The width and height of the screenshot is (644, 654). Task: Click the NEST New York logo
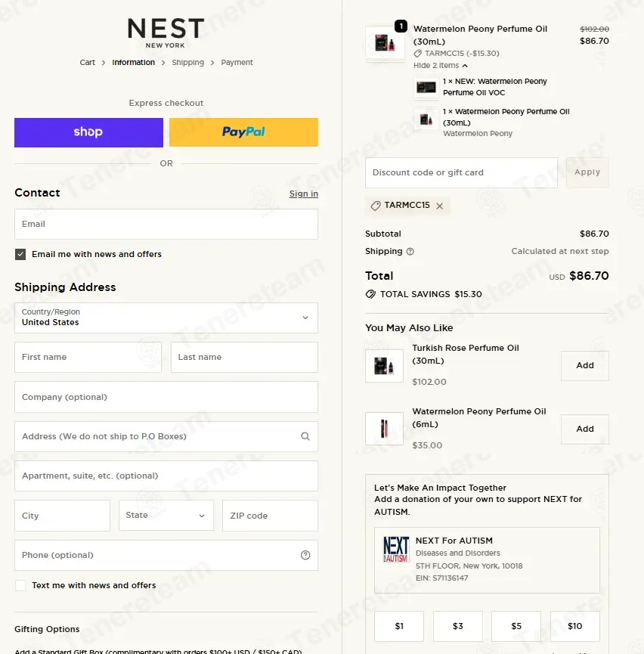pos(166,33)
